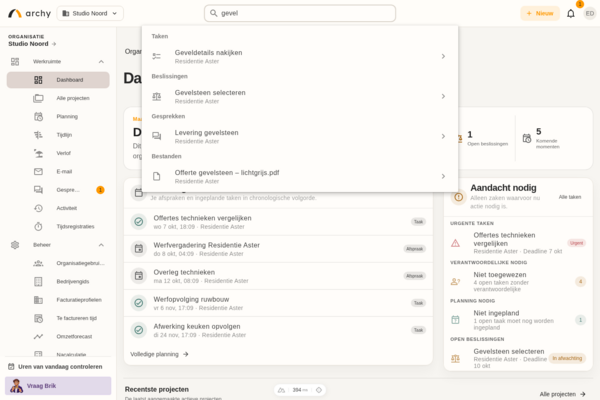This screenshot has height=400, width=600.
Task: Open Niet toegewezen item
Action: 518,282
